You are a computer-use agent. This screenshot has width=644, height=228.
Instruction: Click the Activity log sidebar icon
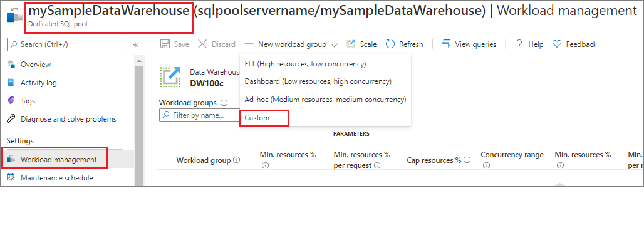[11, 83]
